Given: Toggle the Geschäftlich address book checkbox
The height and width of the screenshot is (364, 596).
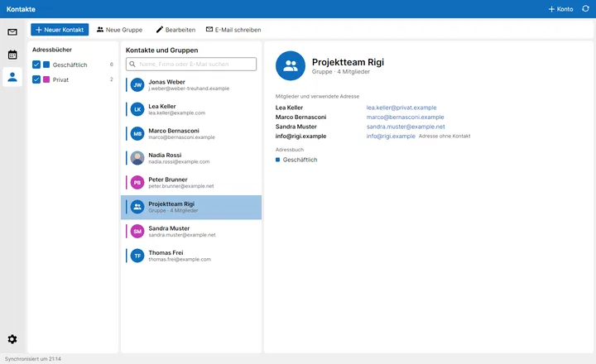Looking at the screenshot, I should [36, 65].
